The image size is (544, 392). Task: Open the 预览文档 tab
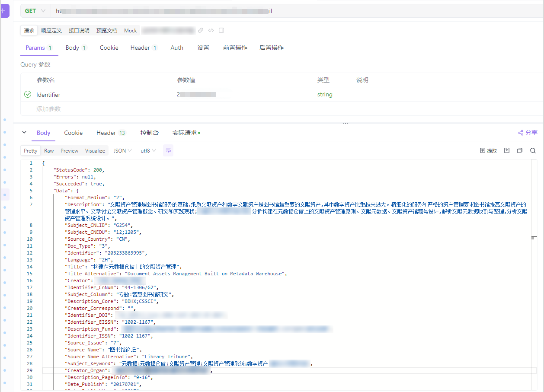click(x=107, y=31)
